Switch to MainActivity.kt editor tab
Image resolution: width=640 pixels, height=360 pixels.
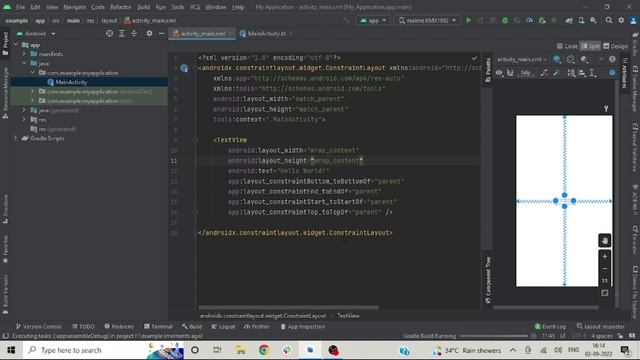point(266,33)
